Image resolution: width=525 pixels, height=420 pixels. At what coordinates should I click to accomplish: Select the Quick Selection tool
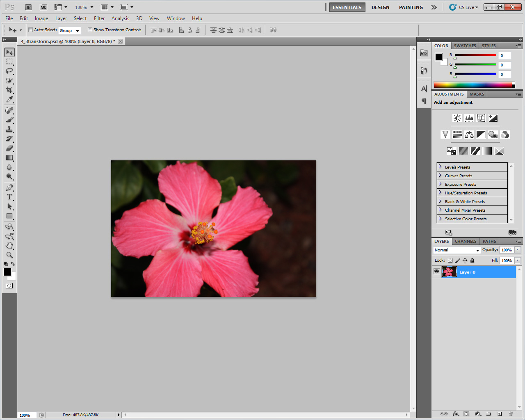click(x=9, y=80)
